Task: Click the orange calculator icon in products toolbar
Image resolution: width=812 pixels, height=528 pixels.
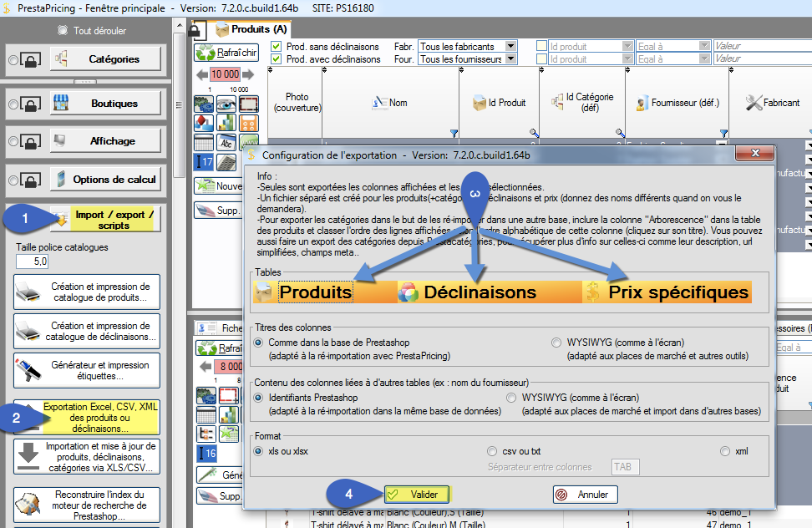Action: coord(249,124)
